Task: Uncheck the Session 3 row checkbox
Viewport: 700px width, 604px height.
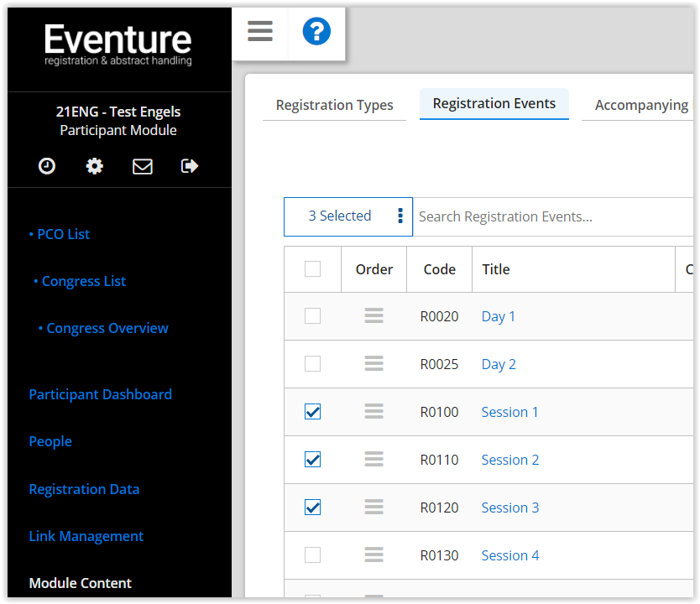Action: pyautogui.click(x=312, y=507)
